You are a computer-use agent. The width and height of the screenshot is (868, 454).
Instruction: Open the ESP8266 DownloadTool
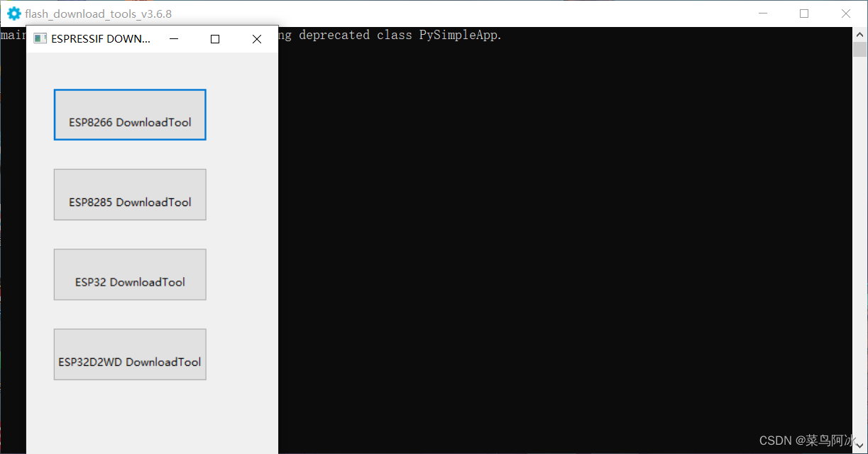[130, 115]
